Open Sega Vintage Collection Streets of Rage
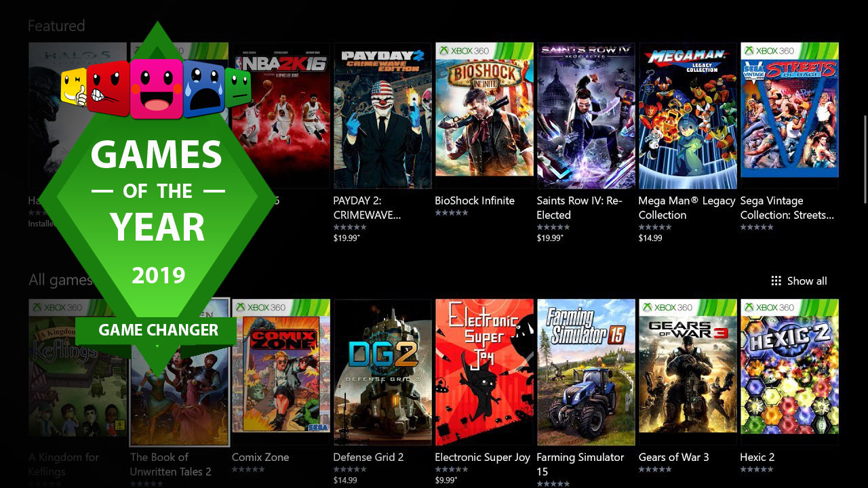This screenshot has width=868, height=488. [x=789, y=116]
